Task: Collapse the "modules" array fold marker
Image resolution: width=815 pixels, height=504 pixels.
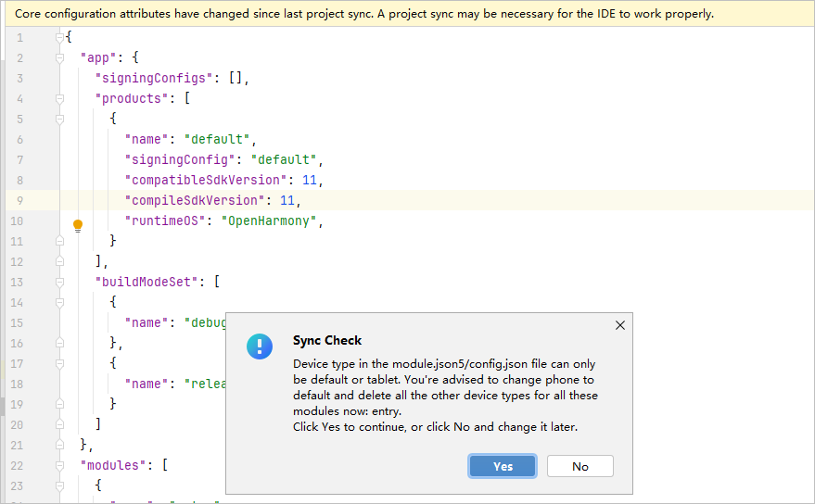Action: 59,465
